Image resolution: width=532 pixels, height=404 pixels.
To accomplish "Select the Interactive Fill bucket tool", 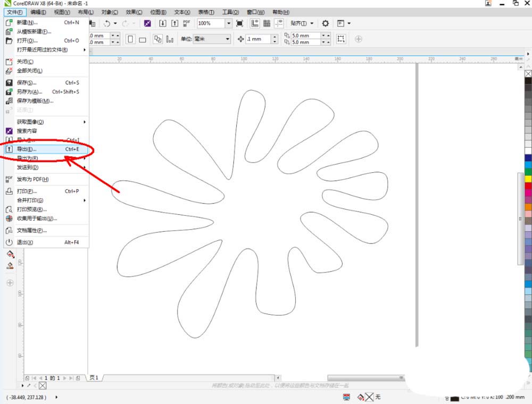I will click(x=10, y=255).
